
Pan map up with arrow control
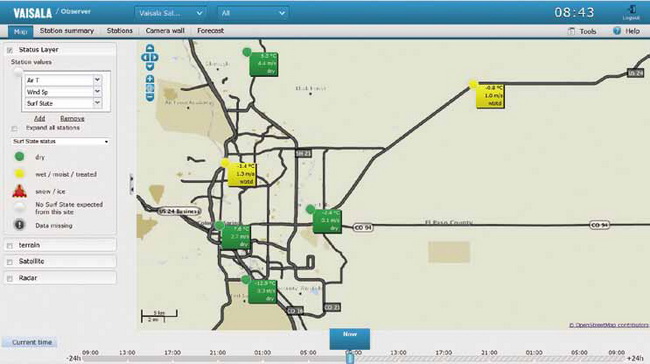point(150,48)
